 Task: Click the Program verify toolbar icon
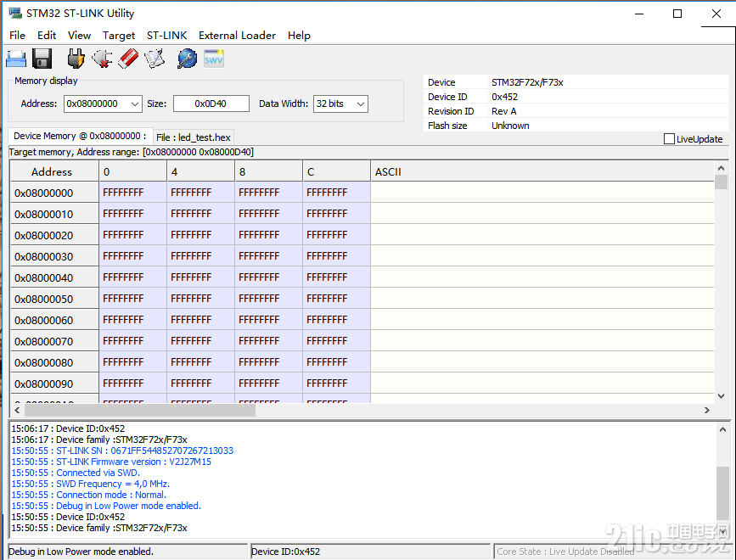click(x=155, y=59)
